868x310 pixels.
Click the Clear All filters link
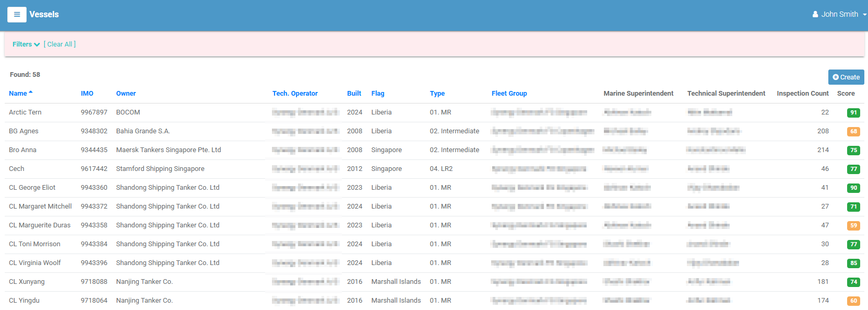pyautogui.click(x=60, y=44)
